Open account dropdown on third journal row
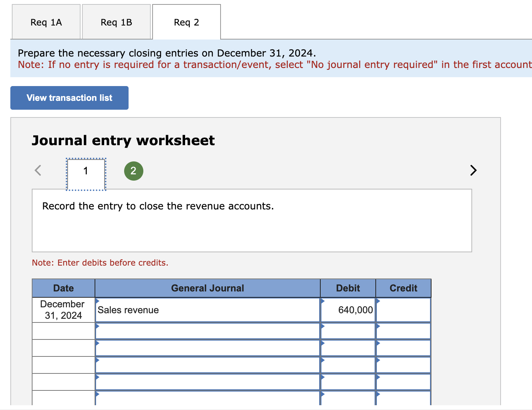532x410 pixels. click(97, 343)
